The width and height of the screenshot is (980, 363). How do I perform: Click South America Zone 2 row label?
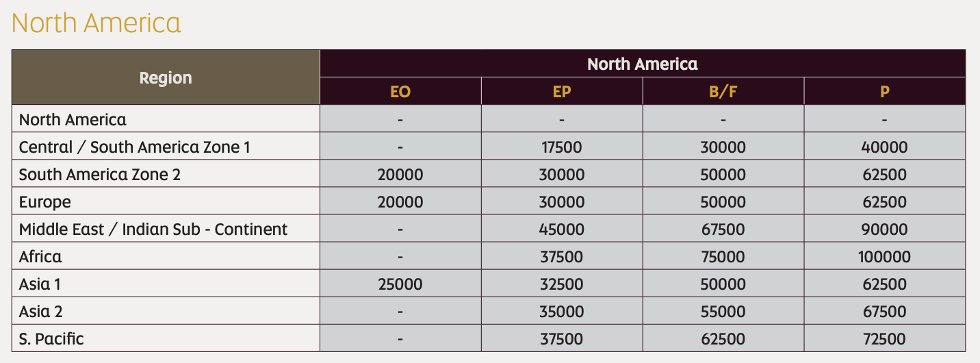click(x=100, y=175)
